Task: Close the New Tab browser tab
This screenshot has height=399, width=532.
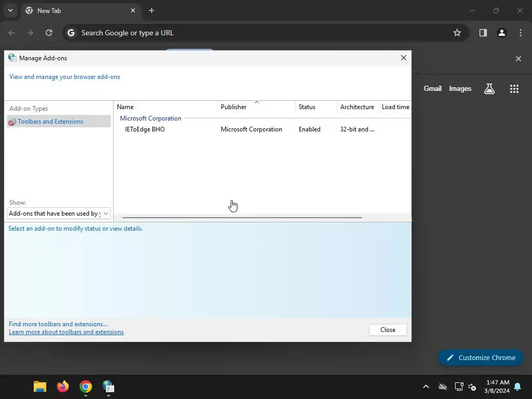Action: pyautogui.click(x=133, y=10)
